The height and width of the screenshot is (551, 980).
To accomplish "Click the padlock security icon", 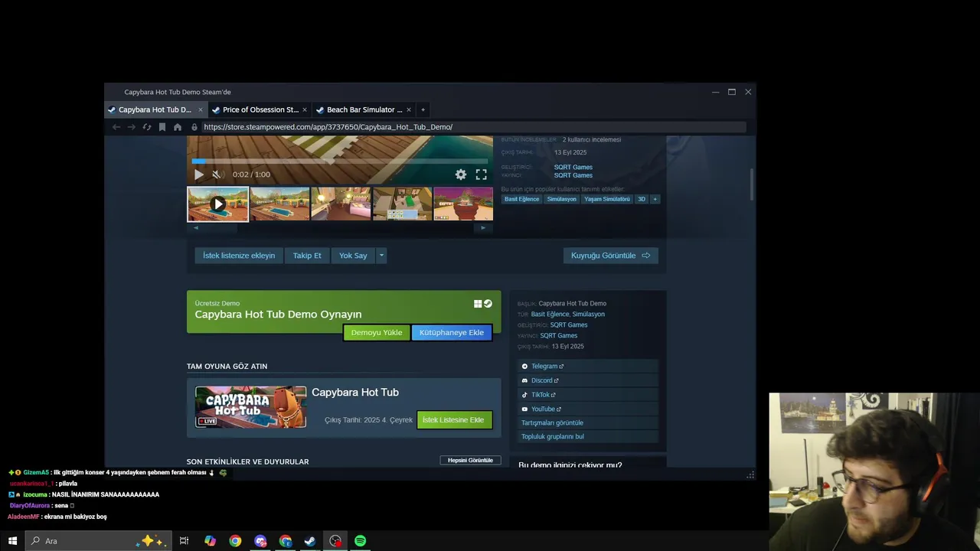I will (x=194, y=127).
